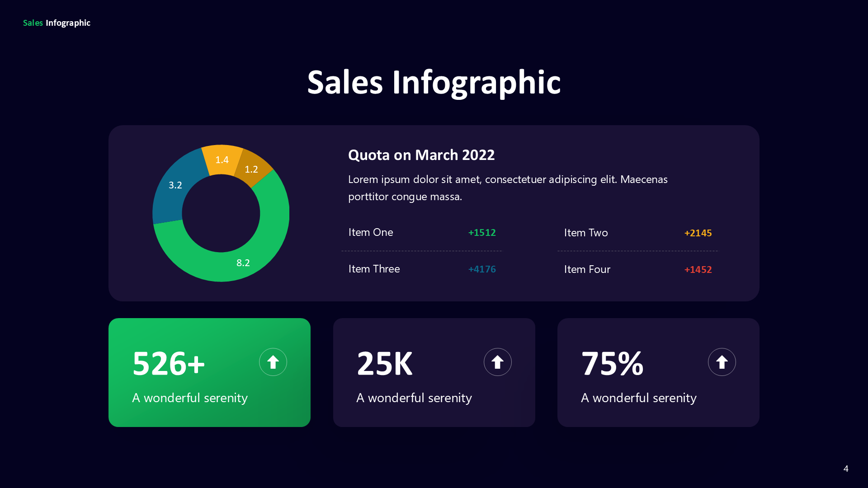This screenshot has width=868, height=488.
Task: Select the green 526+ statistic card
Action: coord(209,372)
